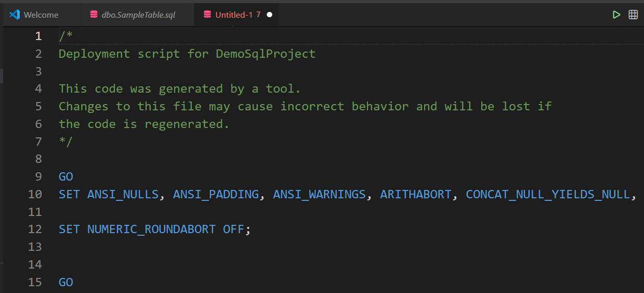Image resolution: width=644 pixels, height=293 pixels.
Task: Click the ANSI_WARNINGS keyword
Action: click(319, 194)
